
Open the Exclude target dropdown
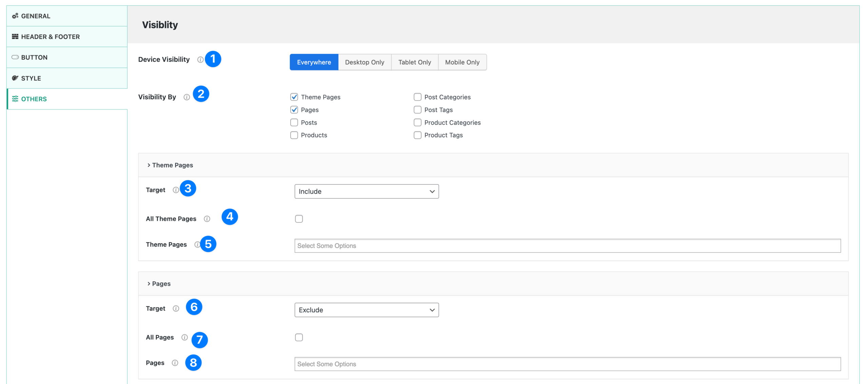[366, 310]
